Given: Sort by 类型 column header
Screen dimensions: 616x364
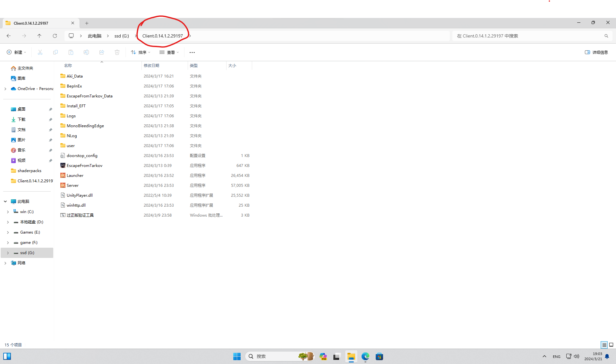Looking at the screenshot, I should [193, 65].
